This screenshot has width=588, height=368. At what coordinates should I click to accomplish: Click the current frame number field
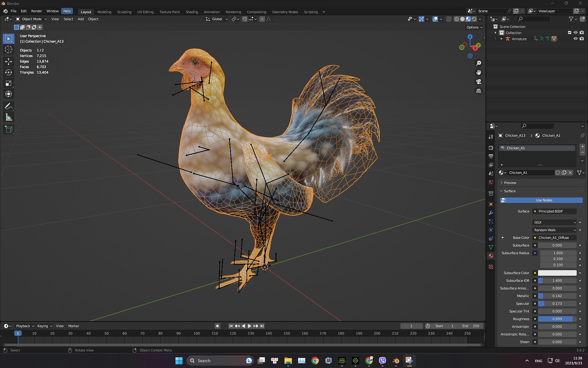coord(411,326)
